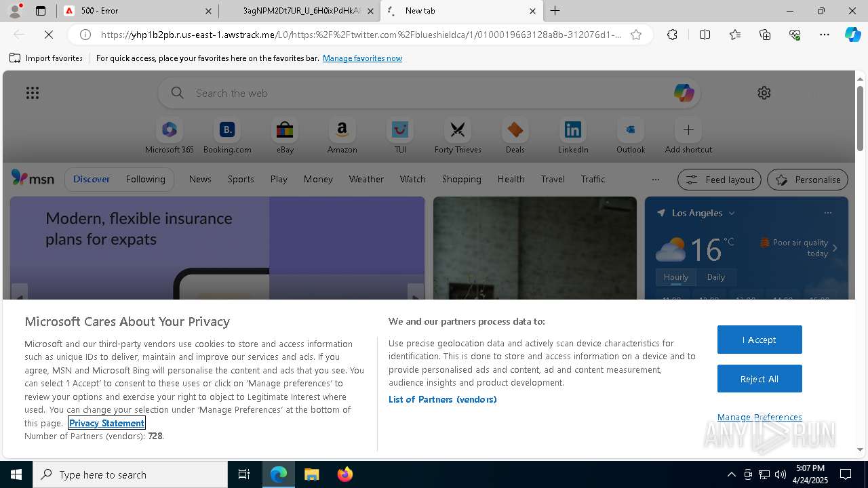Select the Discover feed tab
Viewport: 868px width, 488px height.
tap(92, 179)
